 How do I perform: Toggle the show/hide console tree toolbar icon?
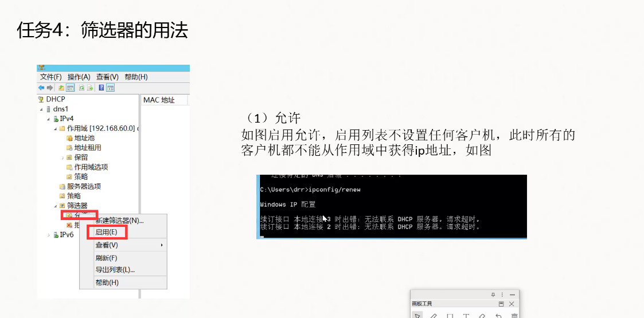tap(70, 88)
